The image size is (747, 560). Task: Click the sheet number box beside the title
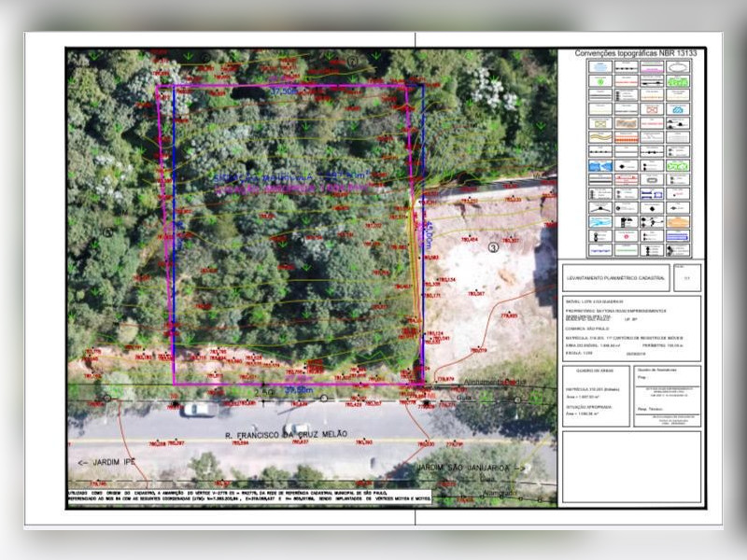pyautogui.click(x=687, y=277)
